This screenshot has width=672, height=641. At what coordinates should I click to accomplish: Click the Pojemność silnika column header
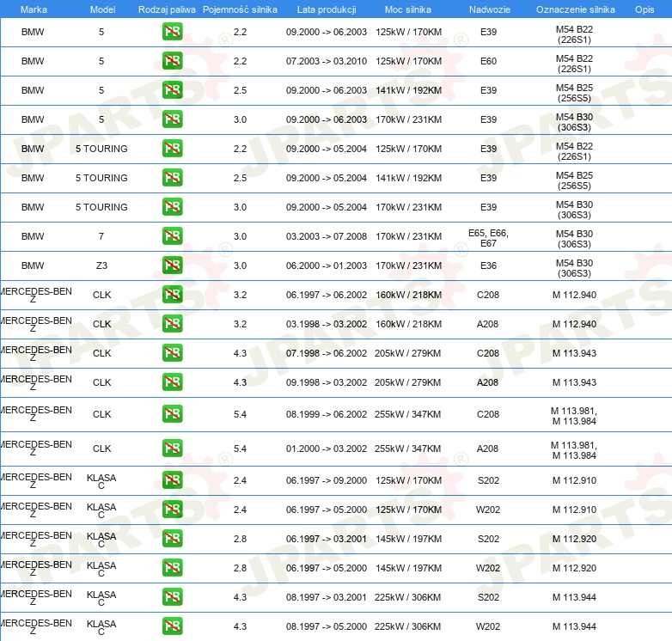pos(240,9)
